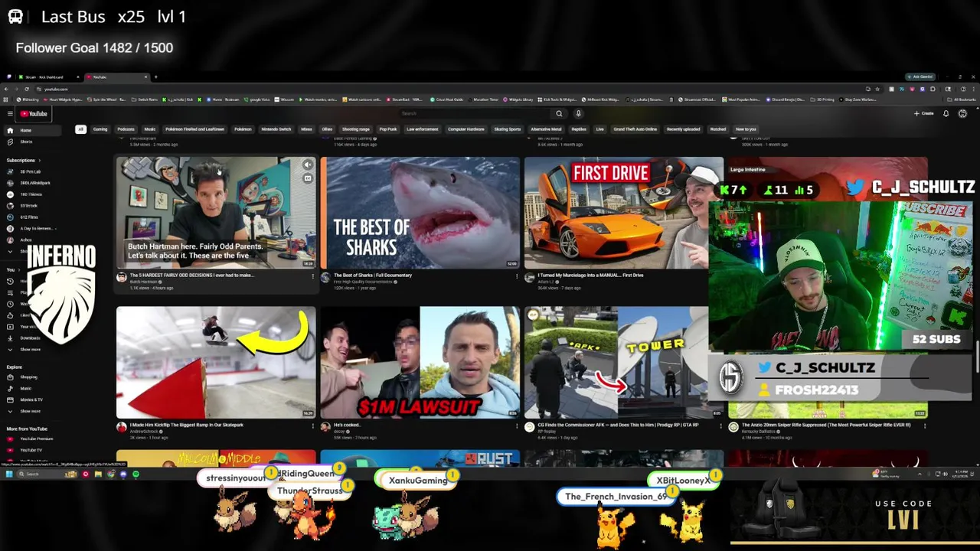The height and width of the screenshot is (551, 980).
Task: Select the Reptiles chip
Action: [x=579, y=129]
